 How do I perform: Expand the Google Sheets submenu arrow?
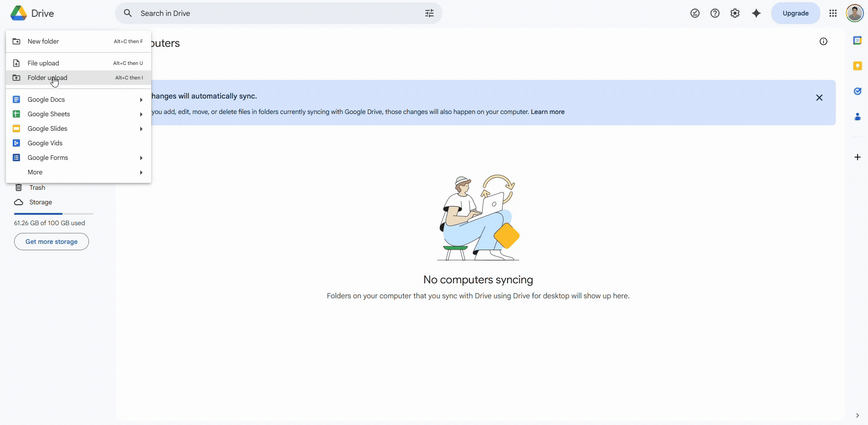(x=141, y=114)
